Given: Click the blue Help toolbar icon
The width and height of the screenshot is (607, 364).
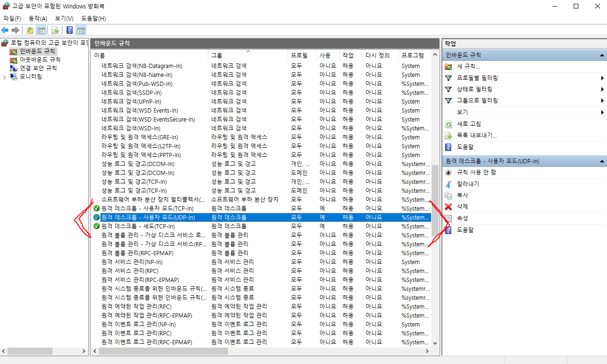Looking at the screenshot, I should [x=69, y=30].
